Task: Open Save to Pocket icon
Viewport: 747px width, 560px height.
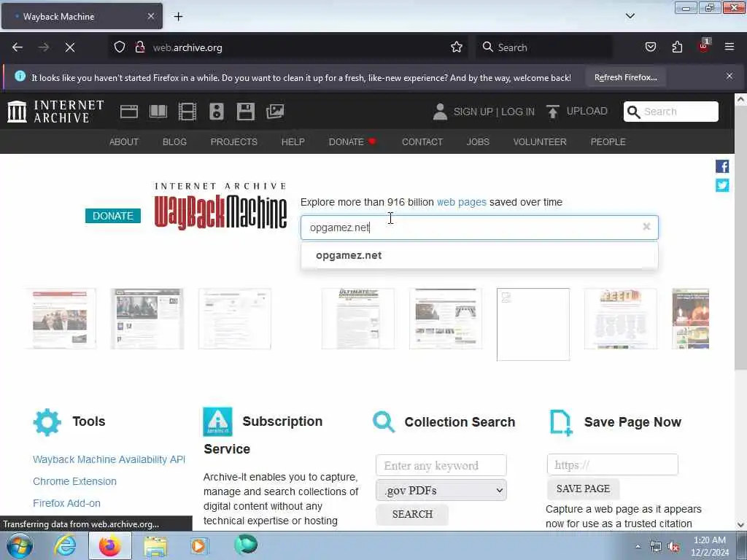Action: 651,47
